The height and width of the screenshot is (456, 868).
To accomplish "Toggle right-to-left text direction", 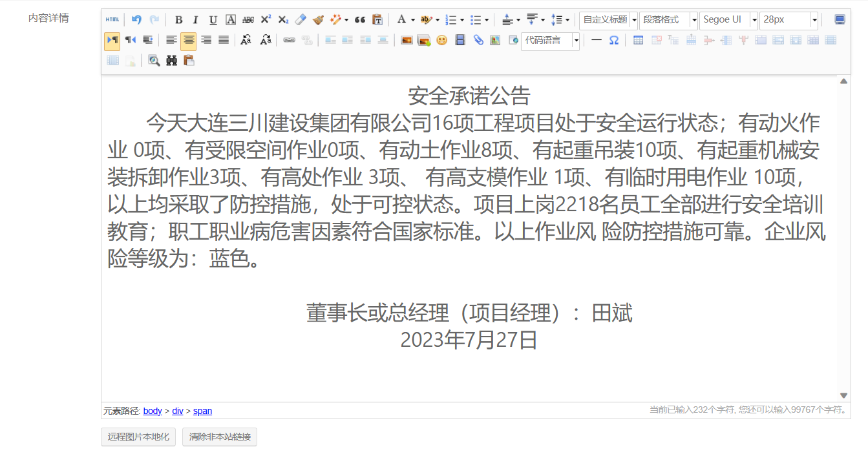I will (x=130, y=40).
